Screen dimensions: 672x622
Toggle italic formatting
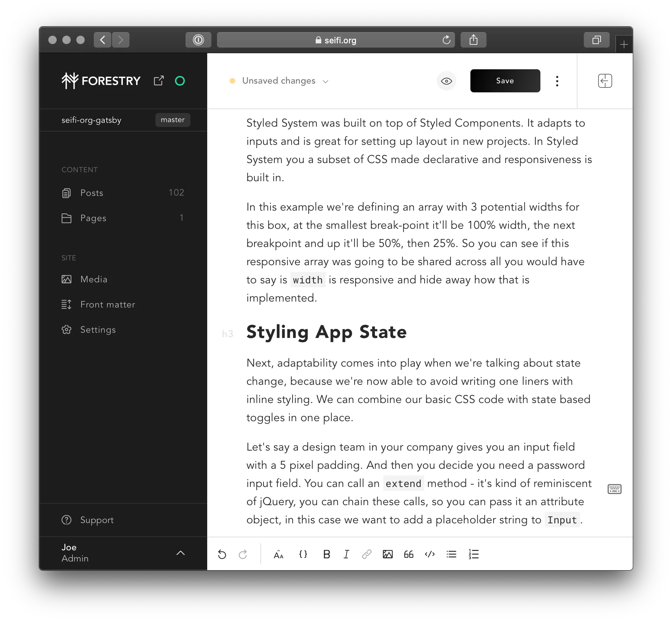[x=346, y=554]
